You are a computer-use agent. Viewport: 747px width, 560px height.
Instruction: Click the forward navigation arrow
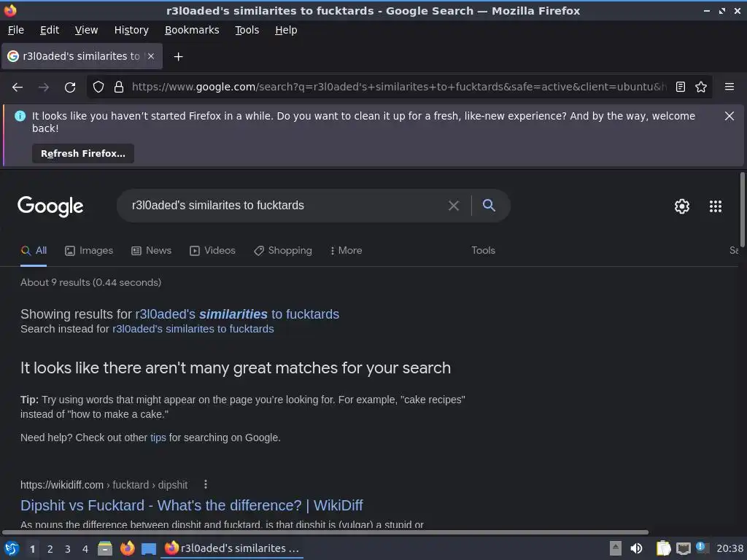(x=44, y=87)
